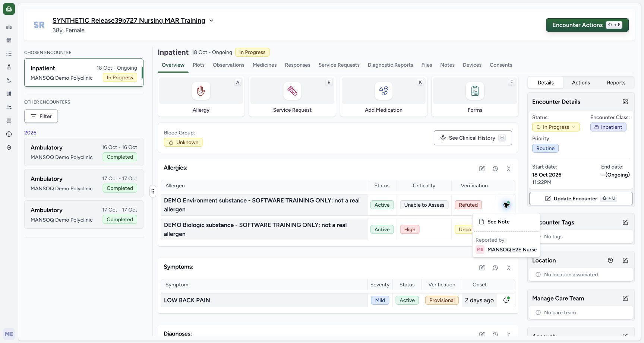Edit the Allergies section
Screen dimensions: 644x343
click(x=482, y=169)
